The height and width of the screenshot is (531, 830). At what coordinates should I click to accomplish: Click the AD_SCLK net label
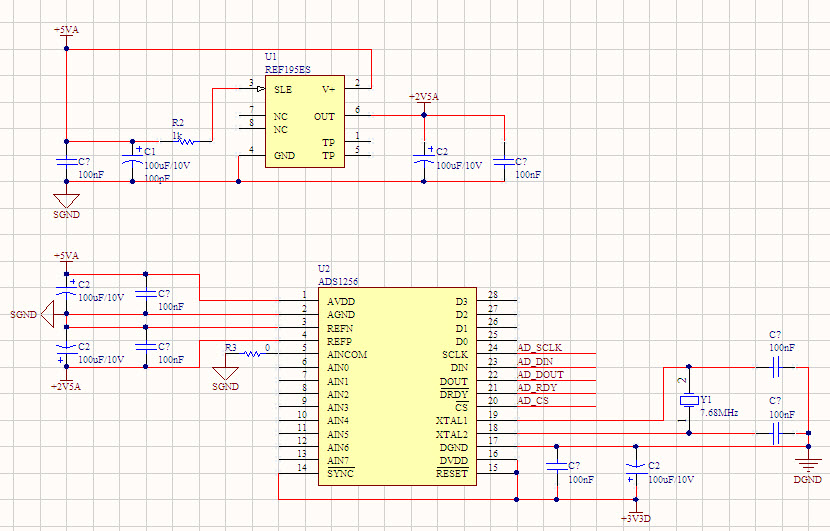[539, 348]
